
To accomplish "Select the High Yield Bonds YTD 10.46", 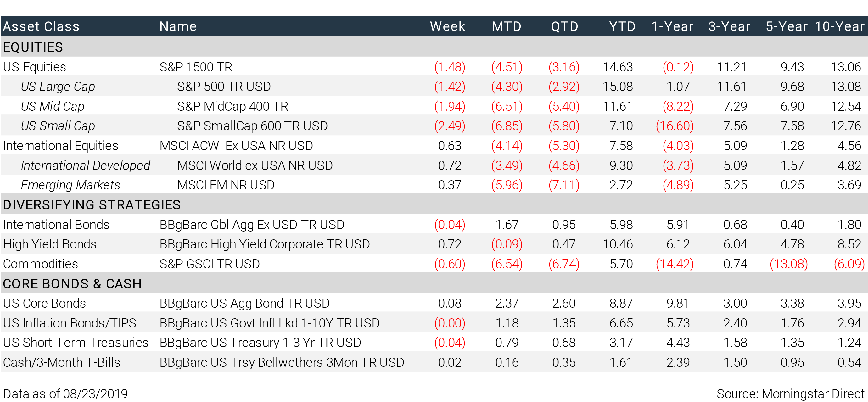I will 618,244.
